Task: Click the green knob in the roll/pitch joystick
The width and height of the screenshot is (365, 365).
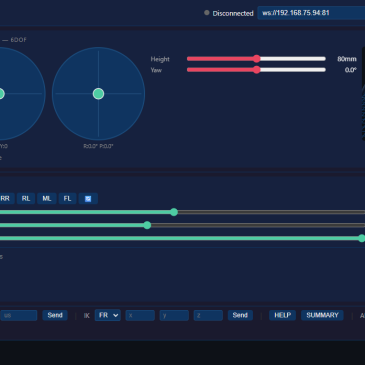Action: (x=98, y=94)
